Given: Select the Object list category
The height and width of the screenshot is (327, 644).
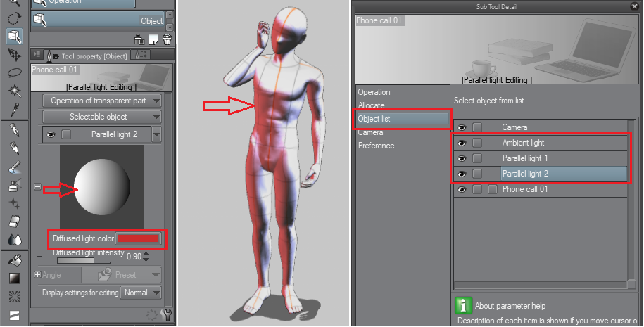Looking at the screenshot, I should [x=403, y=119].
